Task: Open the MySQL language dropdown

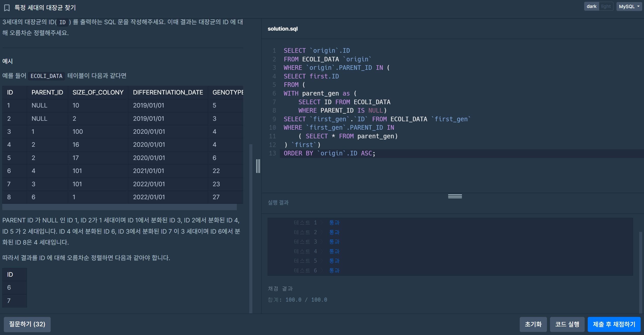Action: 629,6
